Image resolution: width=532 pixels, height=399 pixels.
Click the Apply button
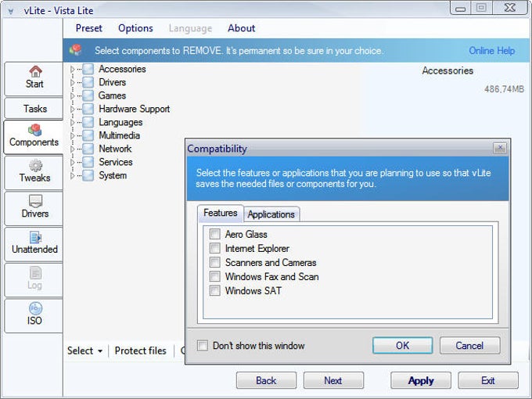(x=421, y=380)
